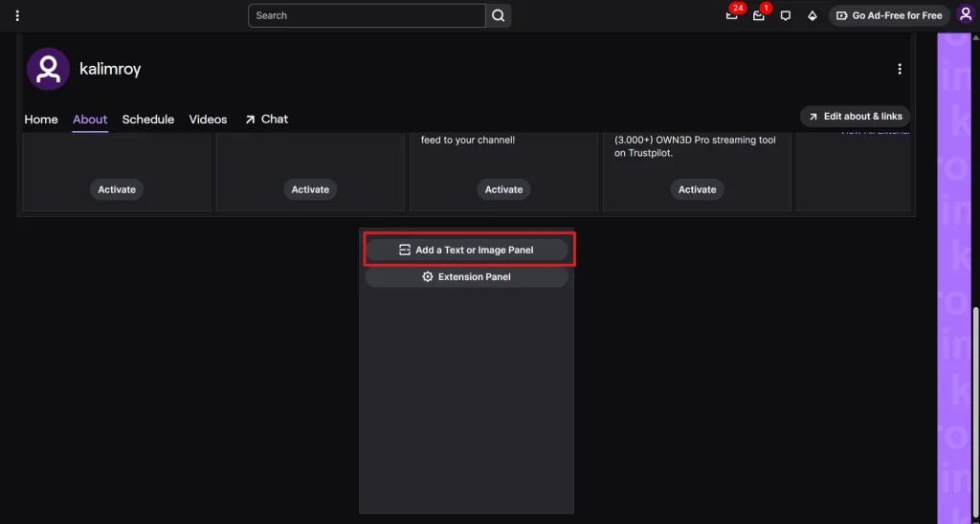Open channel options three-dot menu beside kalimroy
Screen dimensions: 980x524
(899, 69)
